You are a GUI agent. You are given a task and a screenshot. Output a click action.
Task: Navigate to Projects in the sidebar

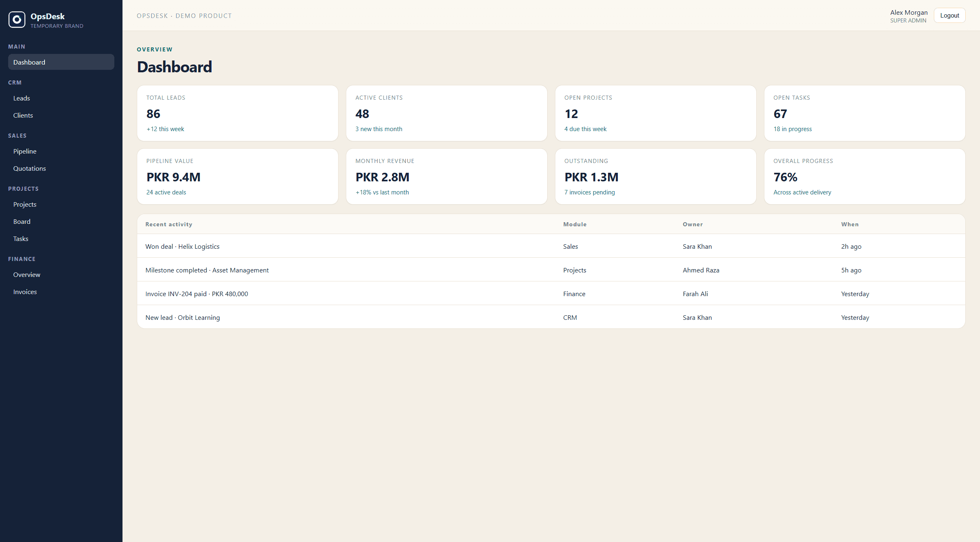pyautogui.click(x=61, y=204)
